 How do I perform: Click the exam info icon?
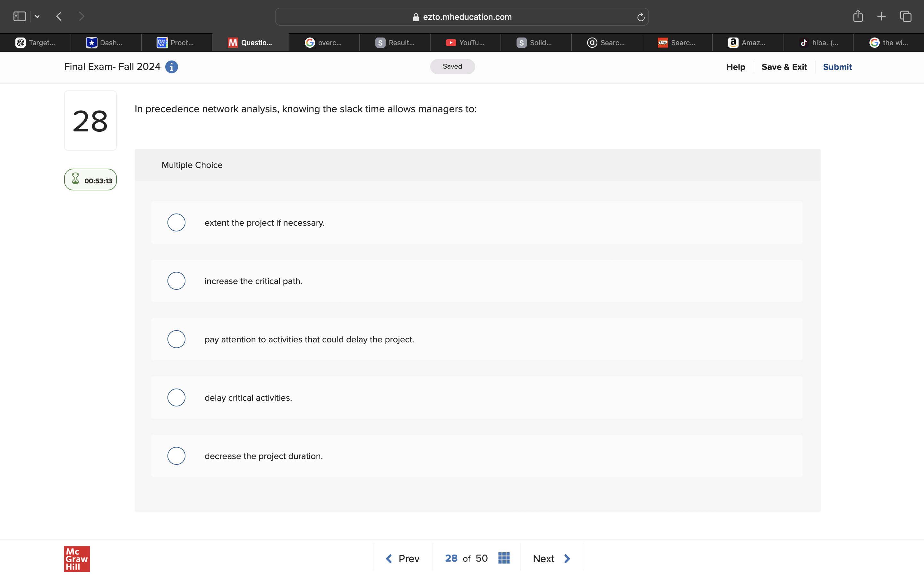[x=171, y=67]
